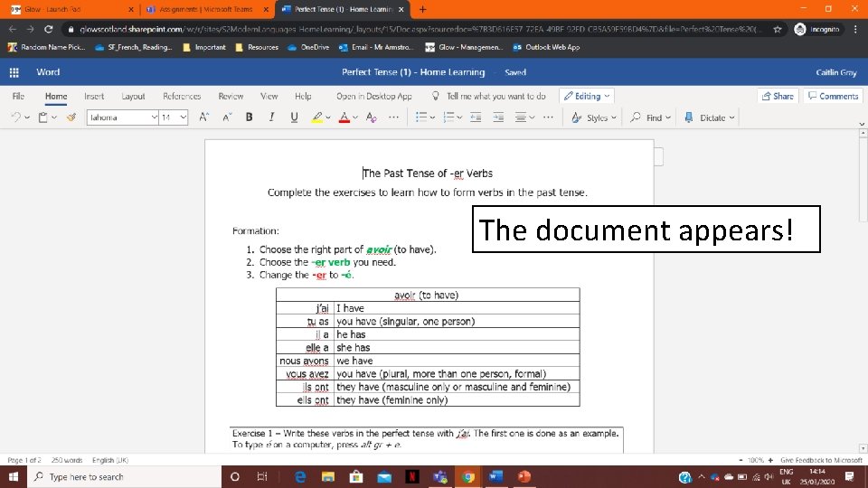Screen dimensions: 868x488
Task: Click the paragraph alignment icon
Action: click(x=521, y=117)
